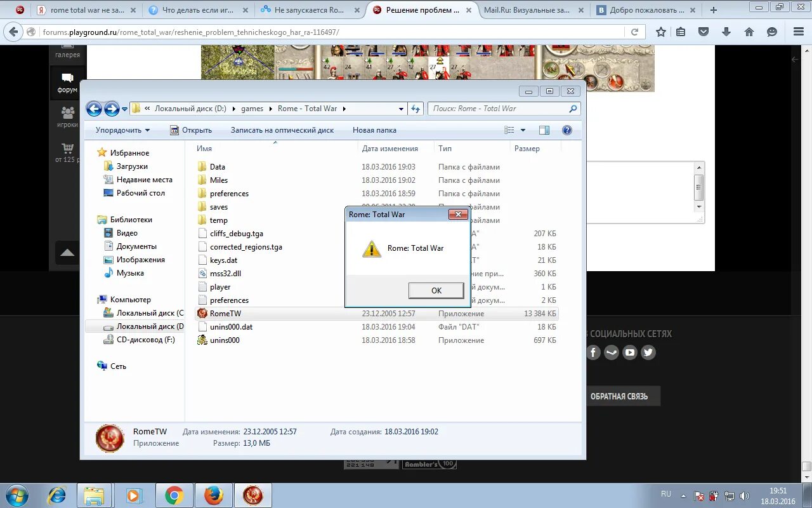Select the mss32.dll file icon
Viewport: 812px width, 508px height.
point(202,274)
